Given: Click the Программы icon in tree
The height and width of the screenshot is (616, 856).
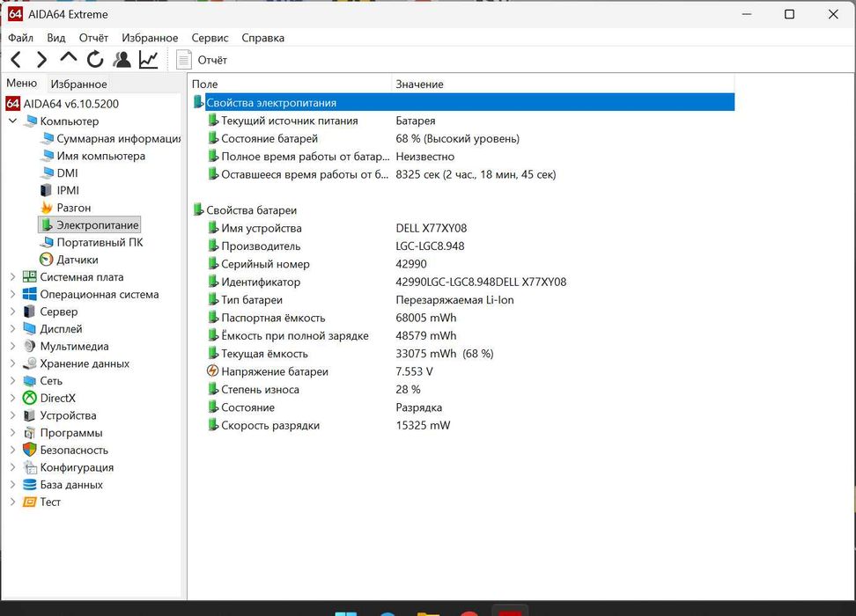Looking at the screenshot, I should pos(29,433).
